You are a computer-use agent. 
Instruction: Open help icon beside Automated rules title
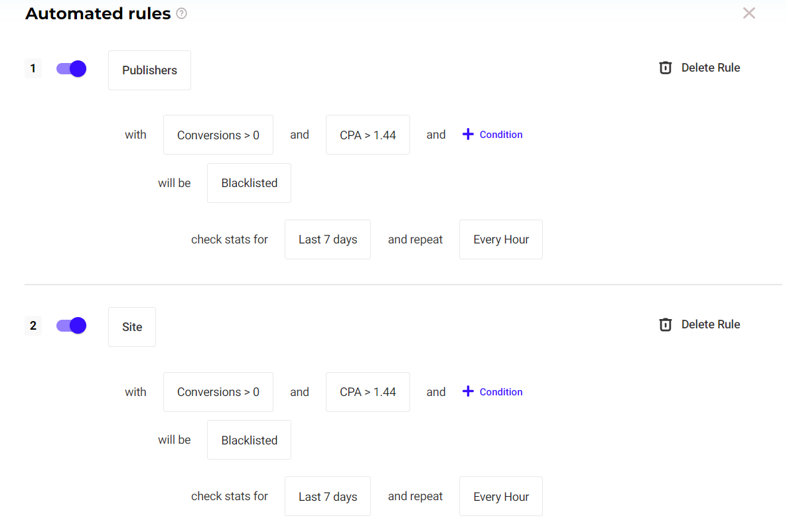182,13
